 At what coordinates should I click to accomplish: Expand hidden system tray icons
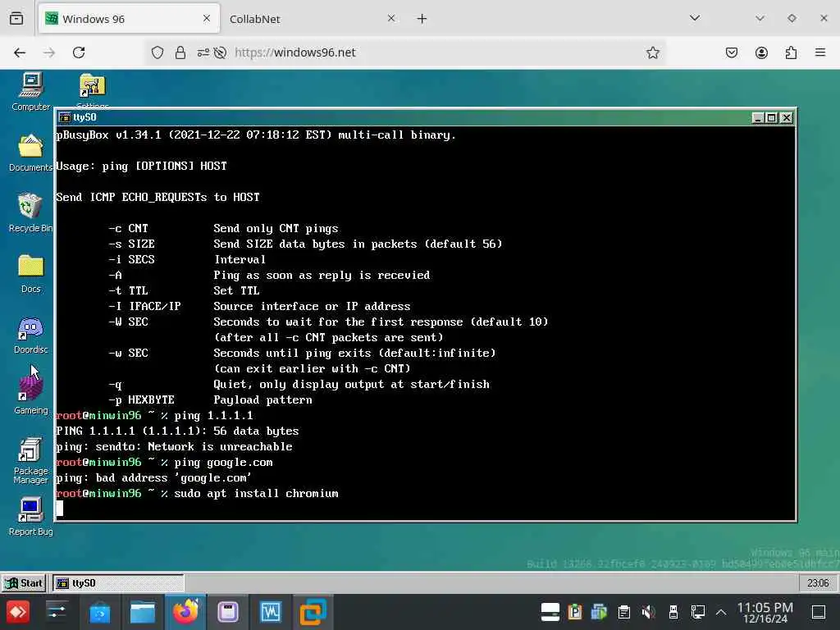coord(721,612)
